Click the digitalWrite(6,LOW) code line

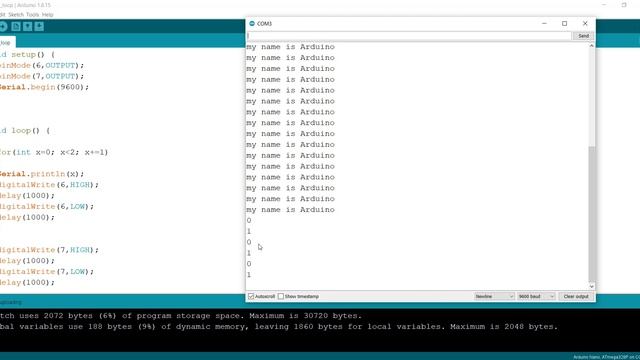[x=47, y=207]
